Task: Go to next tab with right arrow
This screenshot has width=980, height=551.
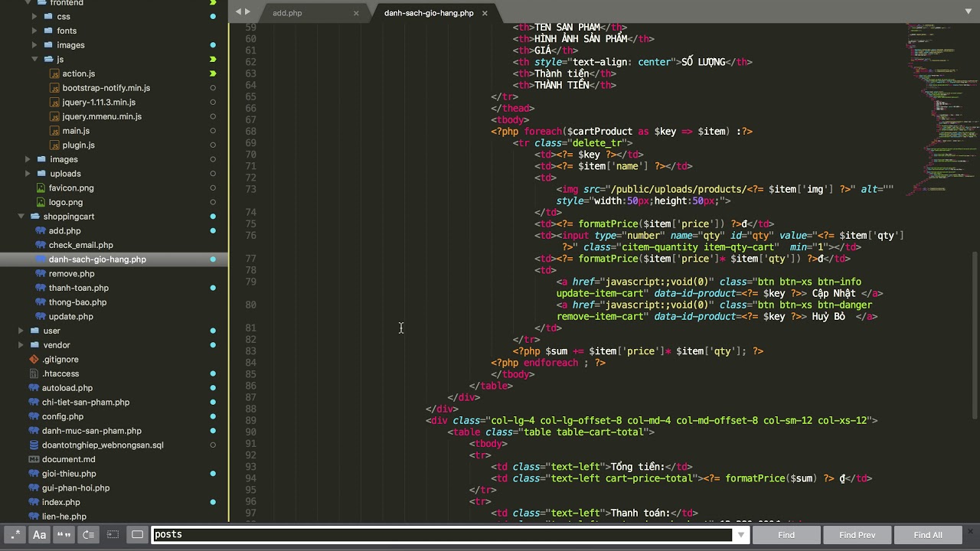Action: (247, 11)
